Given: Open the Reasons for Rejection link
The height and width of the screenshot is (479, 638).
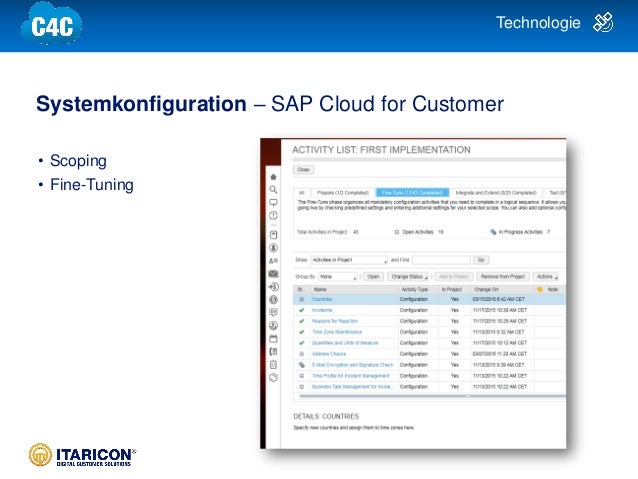Looking at the screenshot, I should point(335,321).
